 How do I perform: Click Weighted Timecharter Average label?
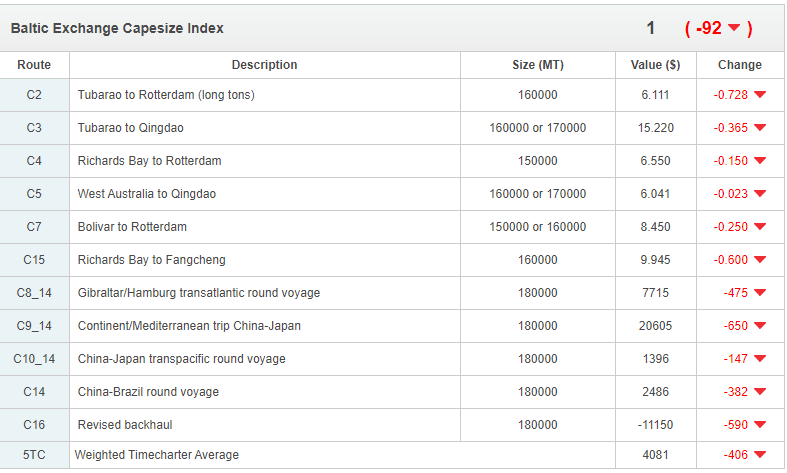pos(157,455)
